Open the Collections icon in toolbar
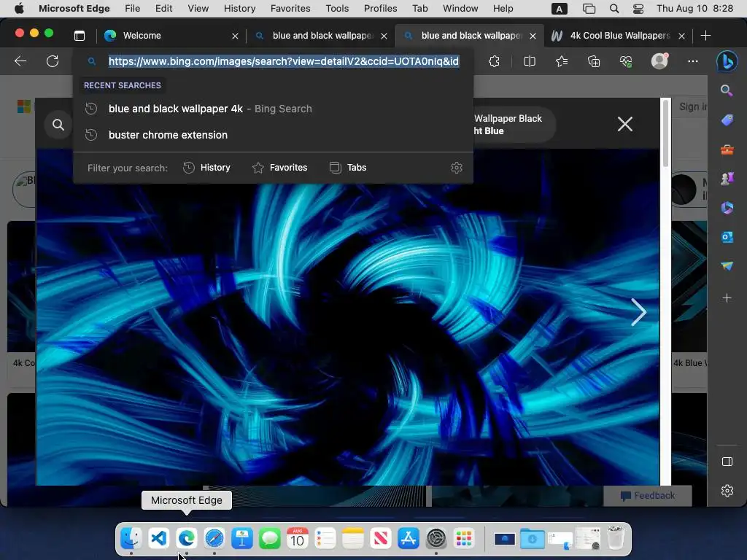This screenshot has width=747, height=560. [594, 61]
